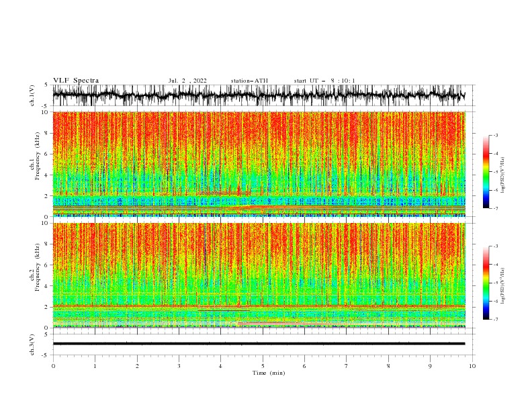Screen dimensions: 532x411
Task: Click the time axis tick label "0"
Action: click(53, 366)
